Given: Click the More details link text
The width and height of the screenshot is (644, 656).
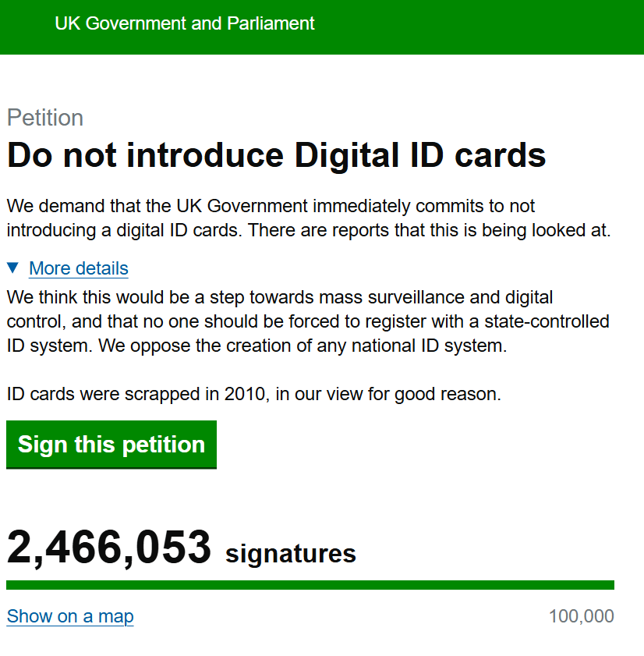Looking at the screenshot, I should (x=79, y=268).
